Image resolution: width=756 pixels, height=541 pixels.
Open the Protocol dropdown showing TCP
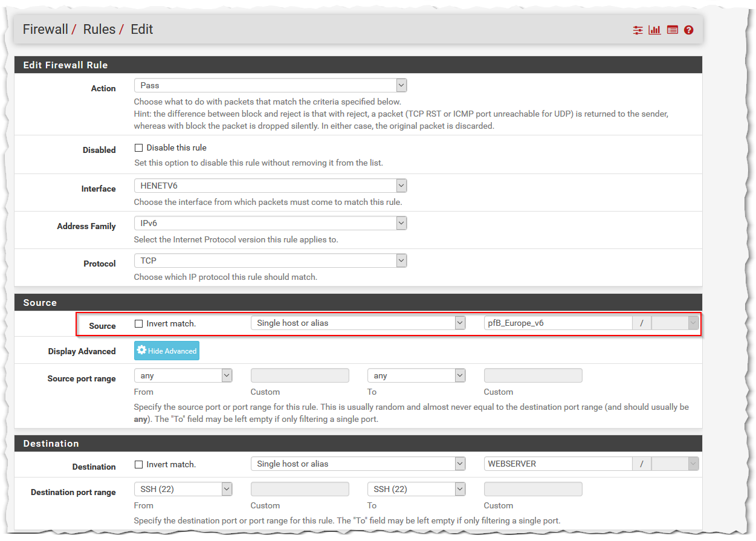[x=270, y=261]
